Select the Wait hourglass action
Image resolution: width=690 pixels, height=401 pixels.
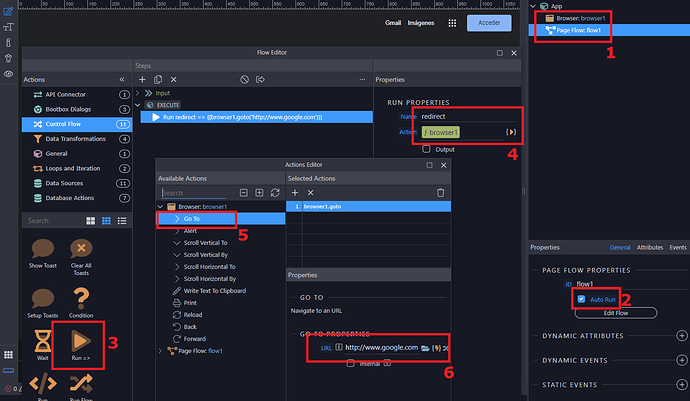point(43,341)
